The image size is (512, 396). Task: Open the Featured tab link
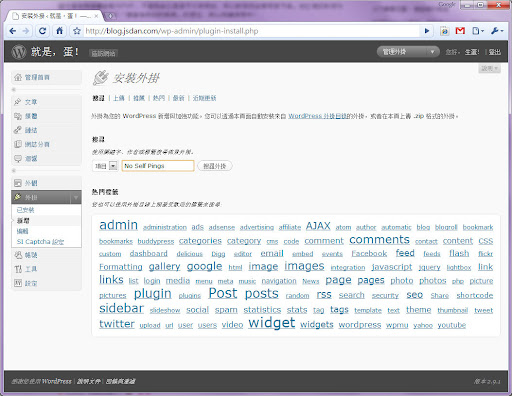[x=139, y=98]
